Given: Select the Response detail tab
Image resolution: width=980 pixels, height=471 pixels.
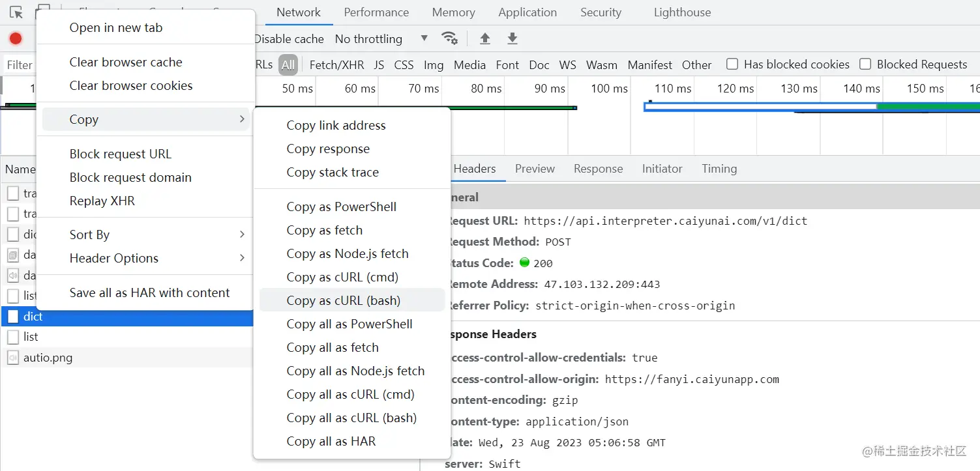Looking at the screenshot, I should pyautogui.click(x=598, y=169).
